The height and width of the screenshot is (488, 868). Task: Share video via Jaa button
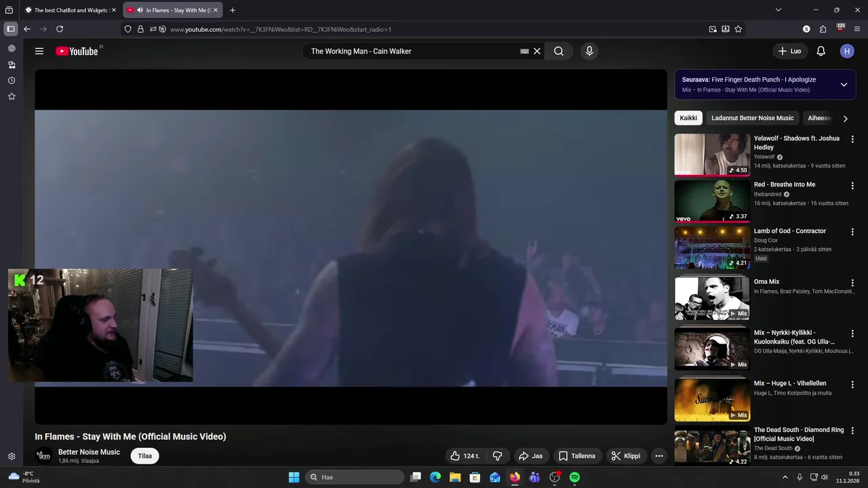pos(530,456)
